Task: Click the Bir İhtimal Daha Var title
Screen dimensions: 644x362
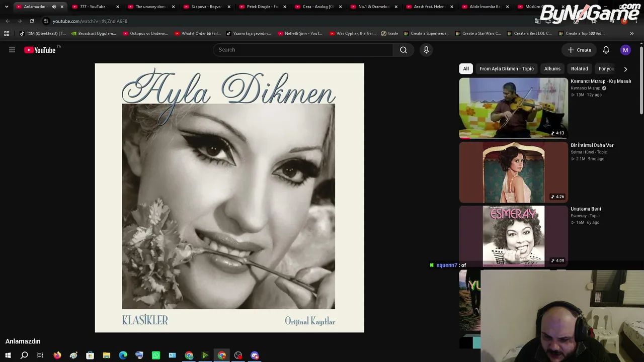Action: click(x=592, y=145)
